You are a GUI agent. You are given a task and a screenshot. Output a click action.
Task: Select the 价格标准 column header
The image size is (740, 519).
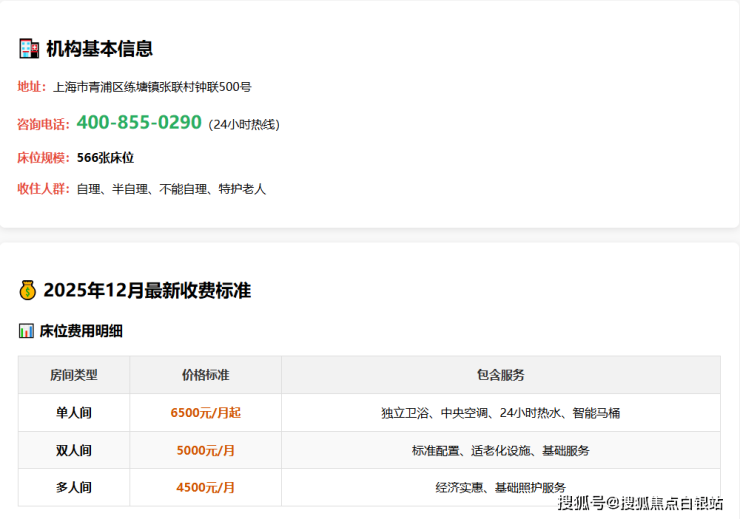pos(205,375)
